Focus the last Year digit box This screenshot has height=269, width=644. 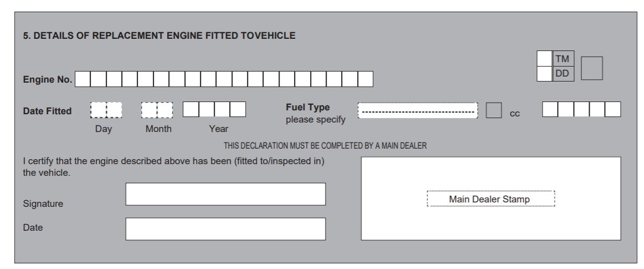[x=238, y=110]
